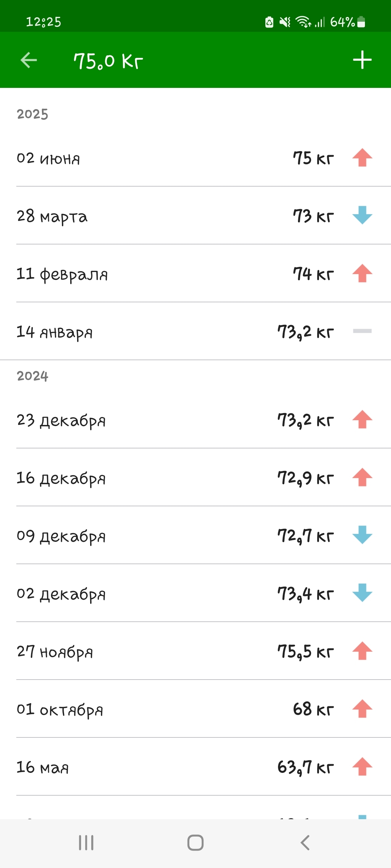Tap the red up arrow for 02 июня
Screen dimensions: 391x868
coord(362,158)
